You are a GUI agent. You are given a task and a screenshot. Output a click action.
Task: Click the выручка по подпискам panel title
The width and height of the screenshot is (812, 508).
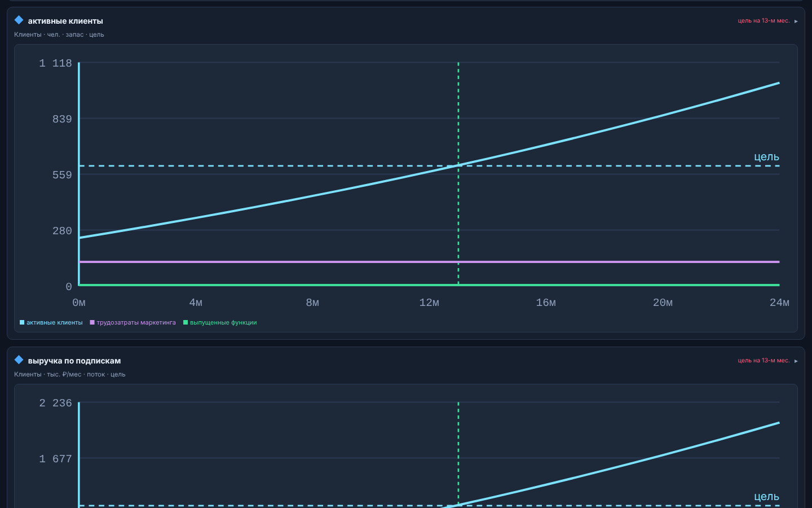(74, 361)
